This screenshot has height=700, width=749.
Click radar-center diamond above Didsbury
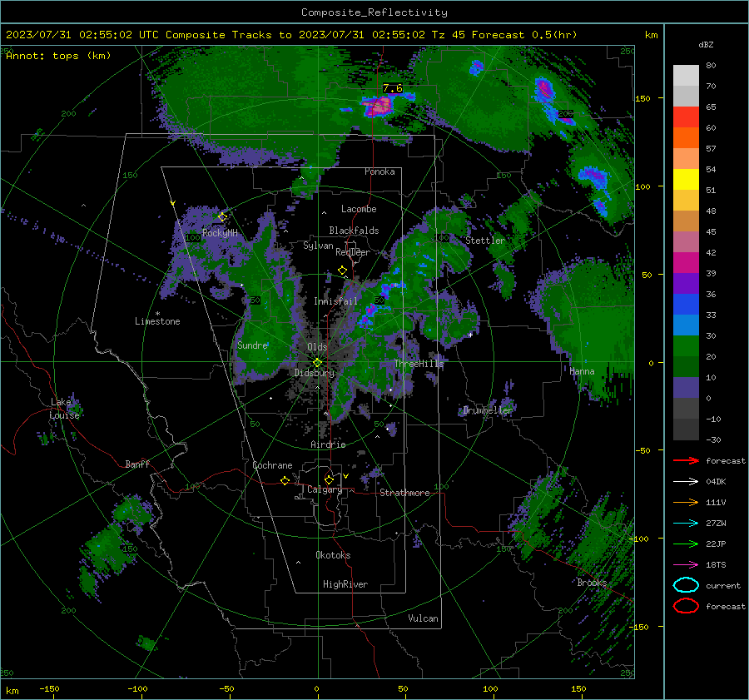click(317, 363)
